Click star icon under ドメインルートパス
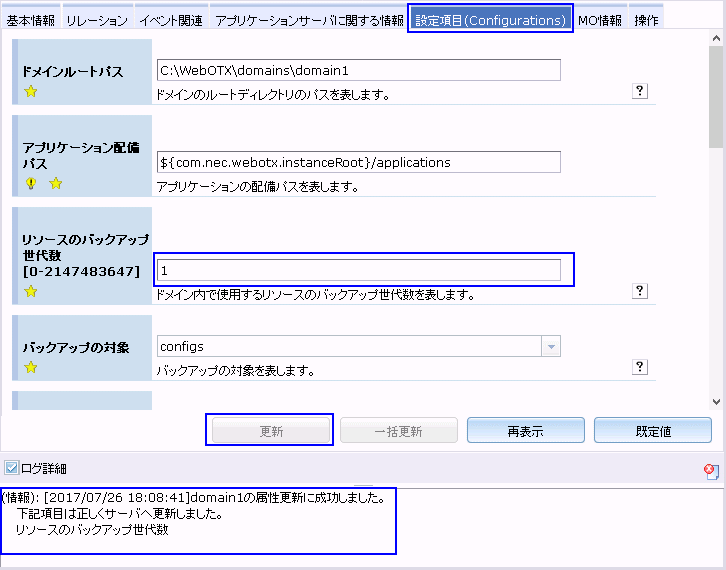This screenshot has width=726, height=570. 31,93
